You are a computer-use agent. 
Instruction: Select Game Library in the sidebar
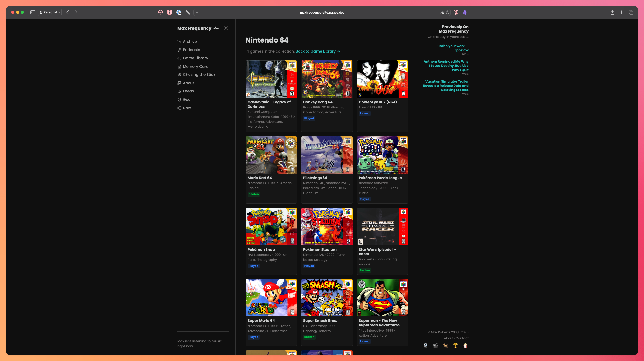195,58
